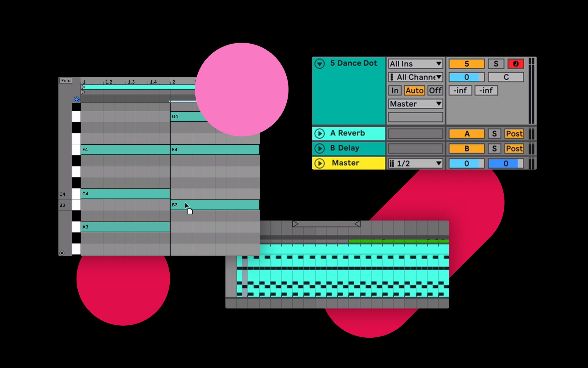This screenshot has height=368, width=588.
Task: Click the headphone preview icon in piano roll
Action: point(77,99)
